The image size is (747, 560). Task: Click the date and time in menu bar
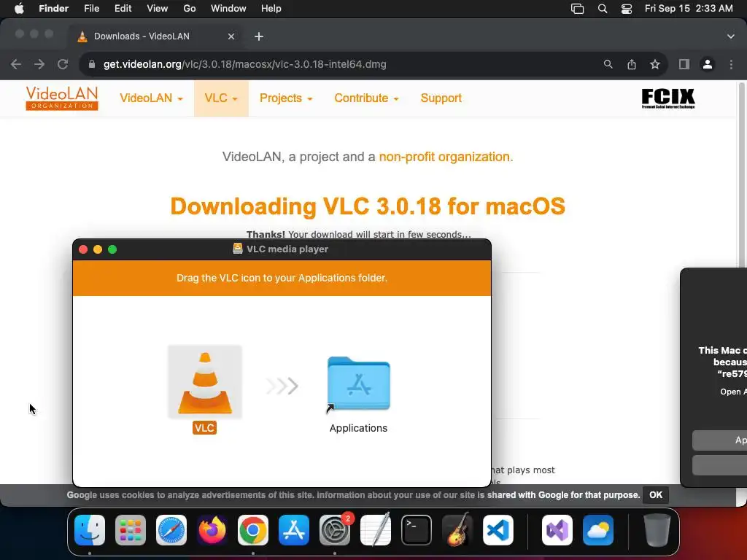pyautogui.click(x=689, y=9)
